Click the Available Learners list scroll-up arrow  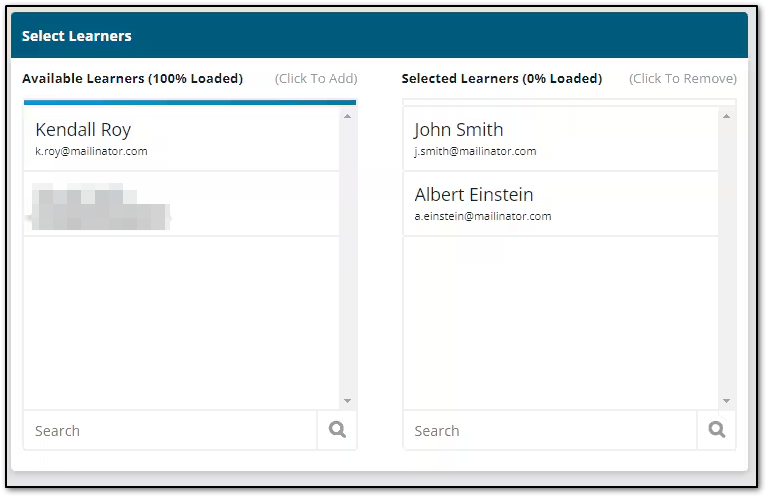[x=347, y=116]
